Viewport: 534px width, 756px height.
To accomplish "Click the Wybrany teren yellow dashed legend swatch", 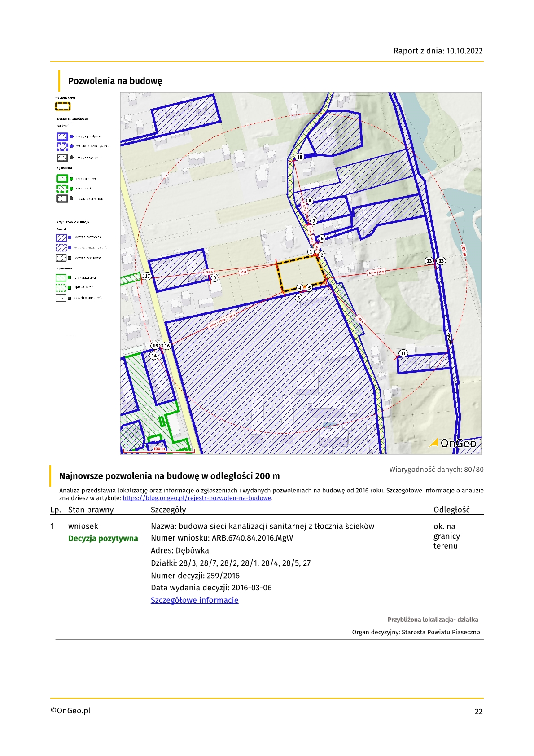I will pos(63,106).
